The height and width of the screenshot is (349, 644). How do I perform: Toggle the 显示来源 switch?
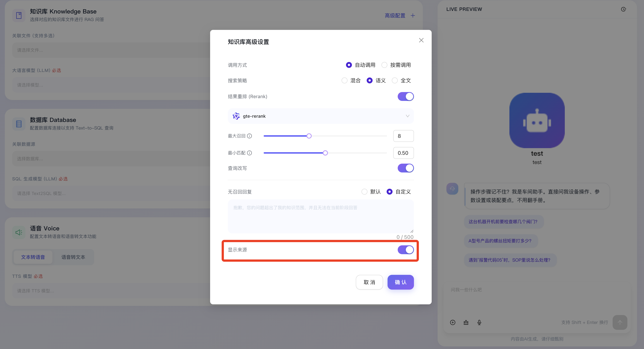click(405, 250)
